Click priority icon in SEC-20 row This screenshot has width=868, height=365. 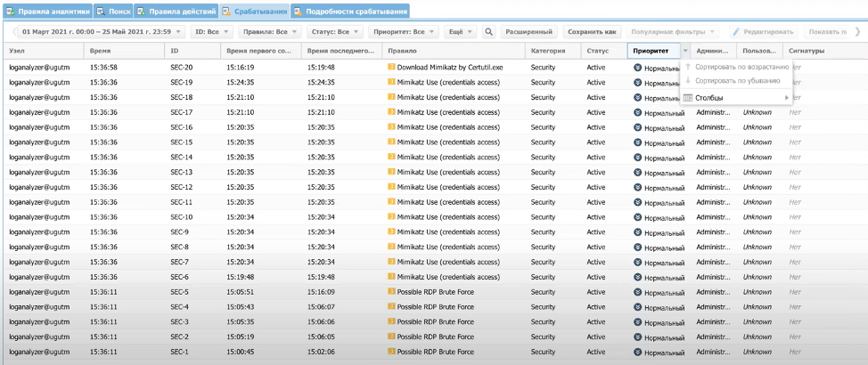[637, 67]
